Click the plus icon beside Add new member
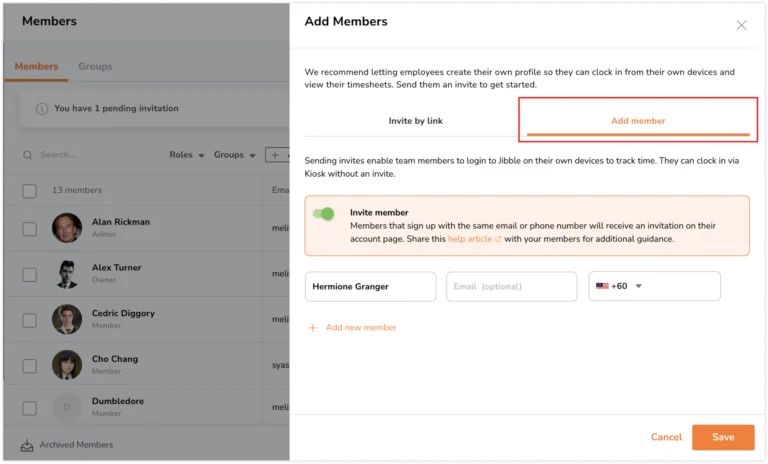 coord(312,328)
